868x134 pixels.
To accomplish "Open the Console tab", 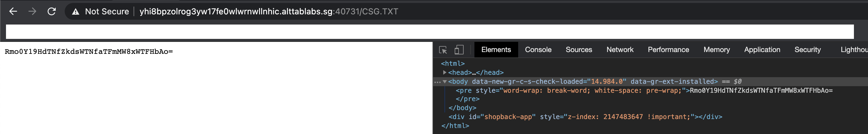I will tap(538, 50).
